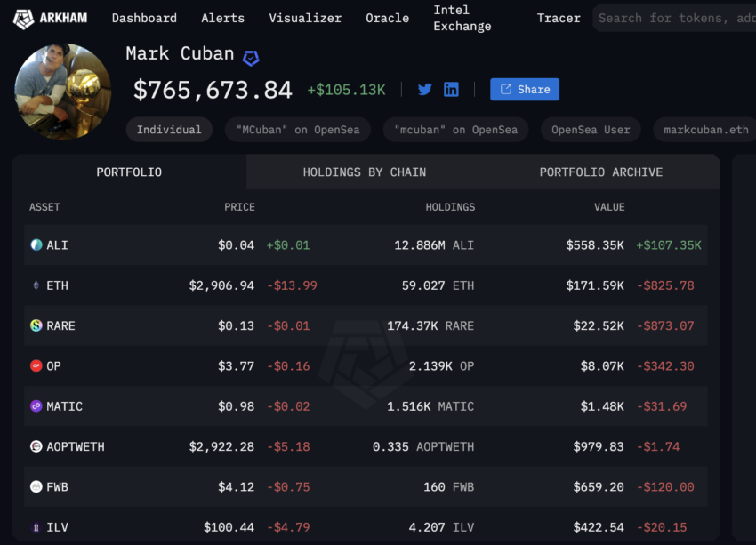Click the markcuban.eth tag

tap(705, 130)
